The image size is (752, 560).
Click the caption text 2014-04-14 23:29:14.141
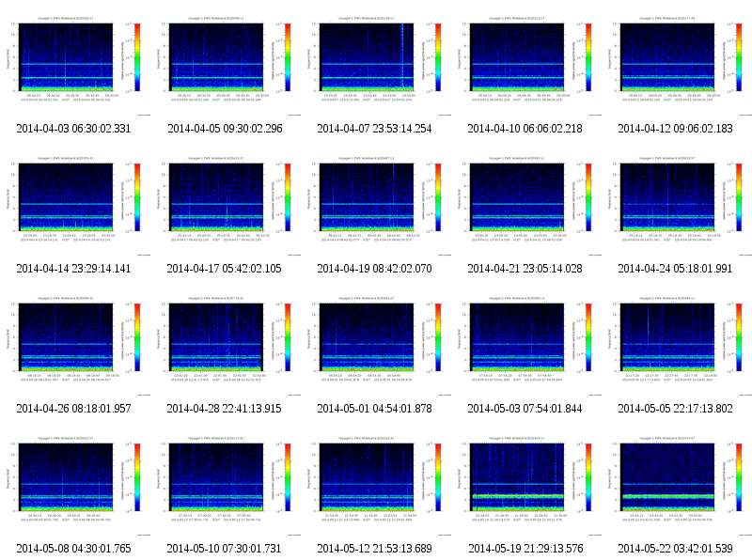(x=73, y=269)
